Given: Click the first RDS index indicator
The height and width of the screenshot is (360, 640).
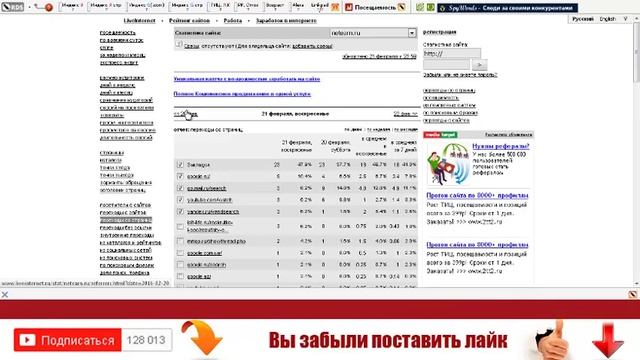Looking at the screenshot, I should [x=72, y=6].
